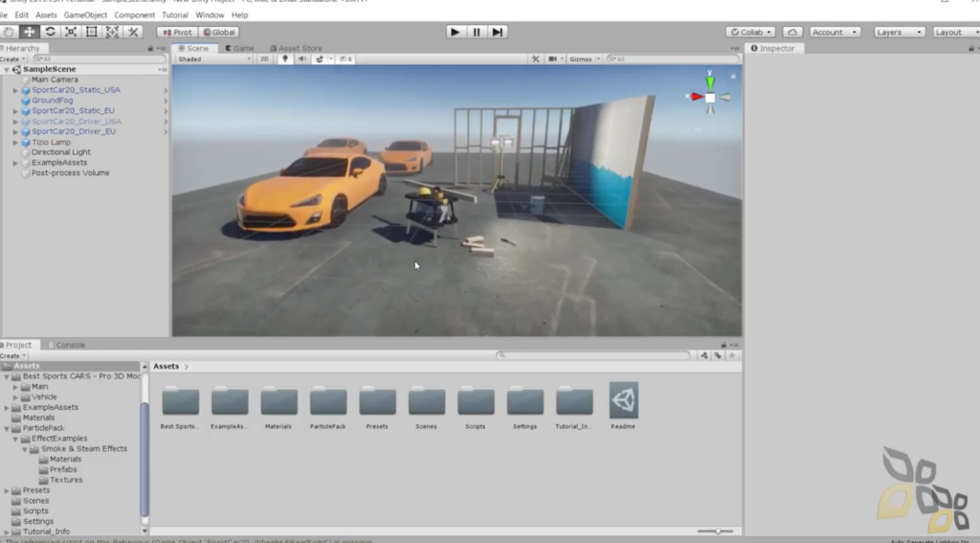Image resolution: width=980 pixels, height=543 pixels.
Task: Select the Hand tool
Action: tap(9, 32)
